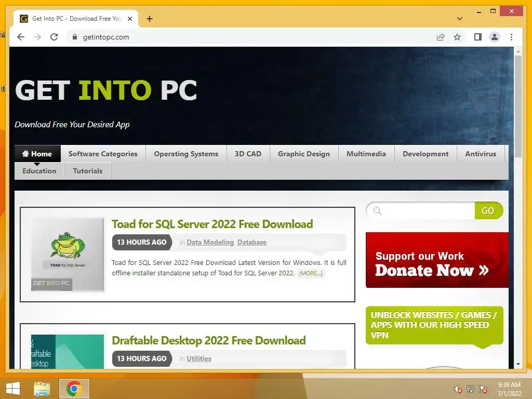Click the page scrollbar down arrow
The image size is (532, 399).
(x=518, y=364)
